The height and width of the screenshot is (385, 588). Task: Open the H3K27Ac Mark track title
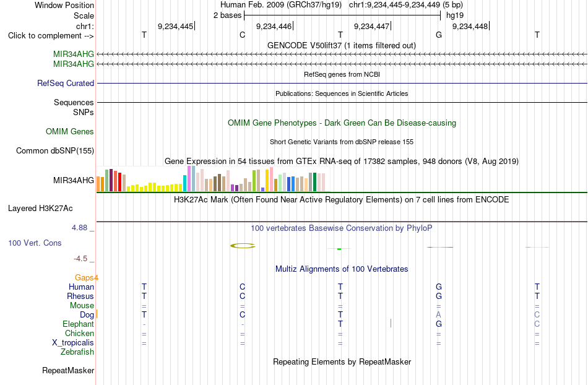coord(342,199)
